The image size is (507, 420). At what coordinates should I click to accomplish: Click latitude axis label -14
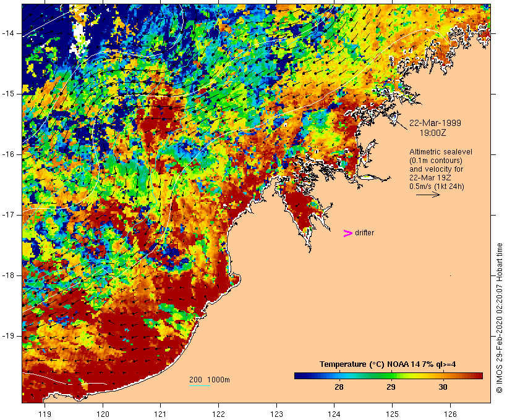7,33
